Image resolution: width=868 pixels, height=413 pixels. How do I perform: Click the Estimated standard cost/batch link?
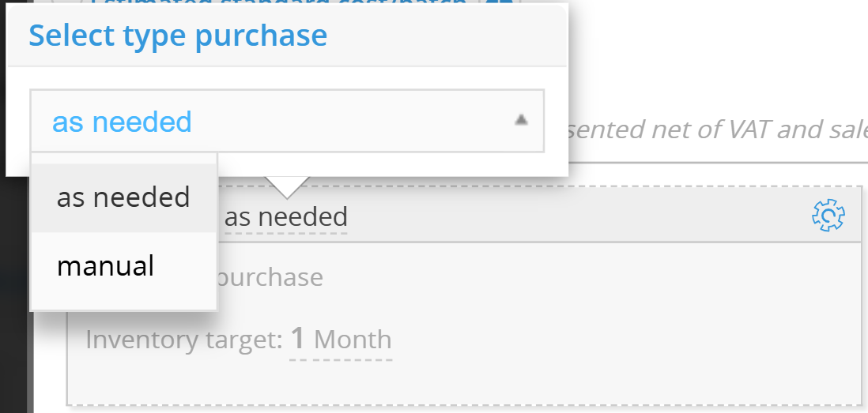coord(277,2)
